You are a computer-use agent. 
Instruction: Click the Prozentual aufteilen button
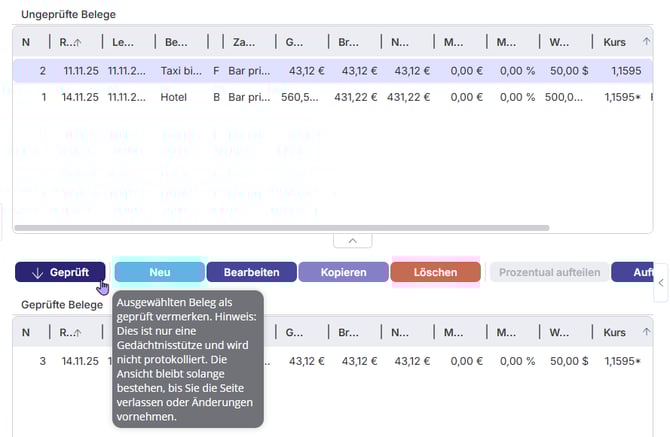pos(549,272)
